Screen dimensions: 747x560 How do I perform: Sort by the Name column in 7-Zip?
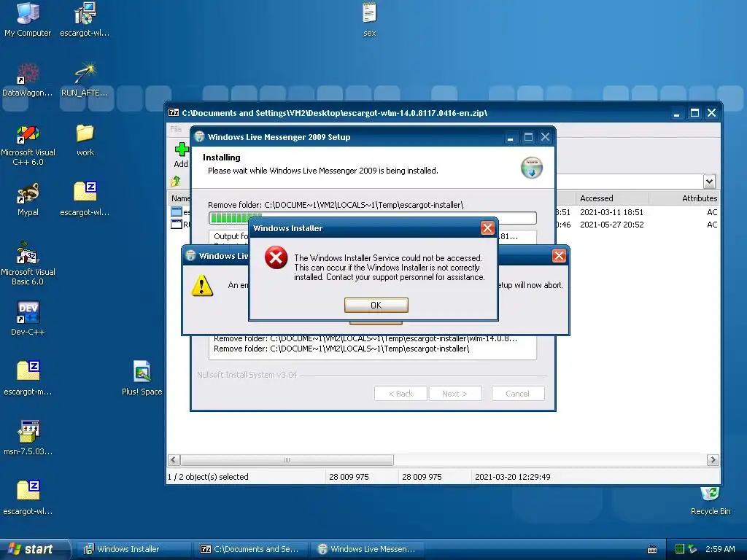pos(180,198)
